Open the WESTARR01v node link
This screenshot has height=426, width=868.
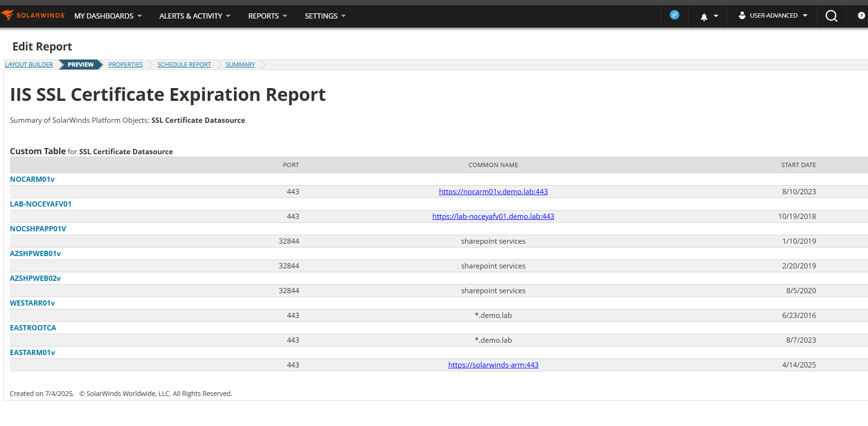pyautogui.click(x=32, y=303)
